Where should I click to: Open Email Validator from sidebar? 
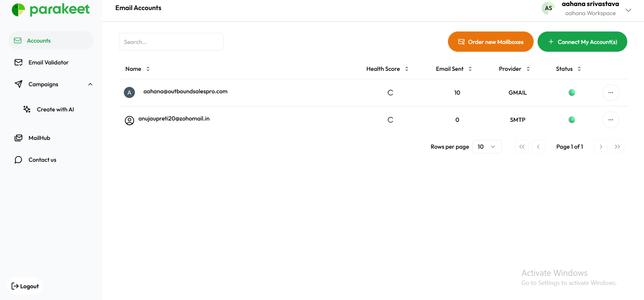click(48, 62)
